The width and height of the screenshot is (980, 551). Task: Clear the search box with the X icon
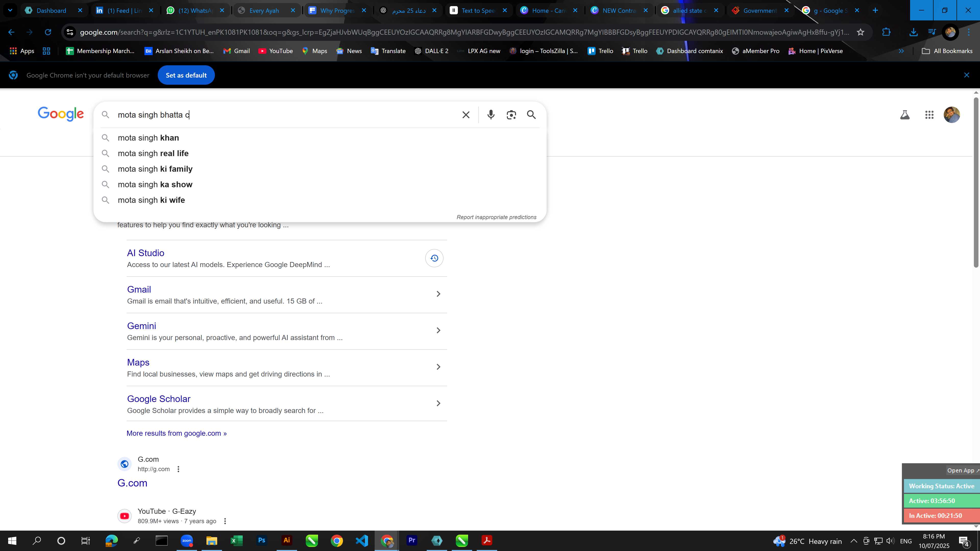pos(466,115)
